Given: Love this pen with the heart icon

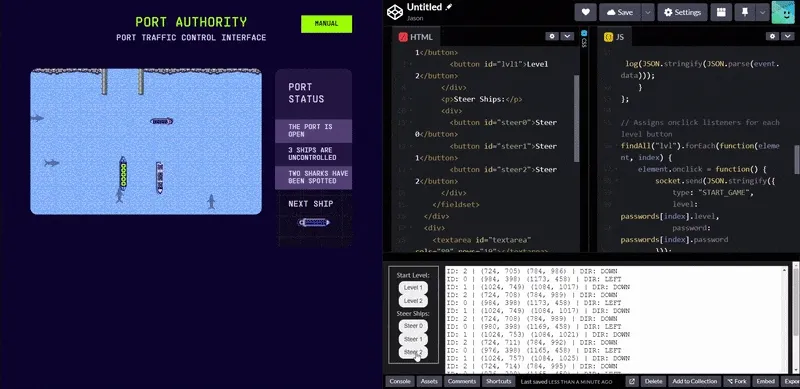Looking at the screenshot, I should tap(585, 12).
